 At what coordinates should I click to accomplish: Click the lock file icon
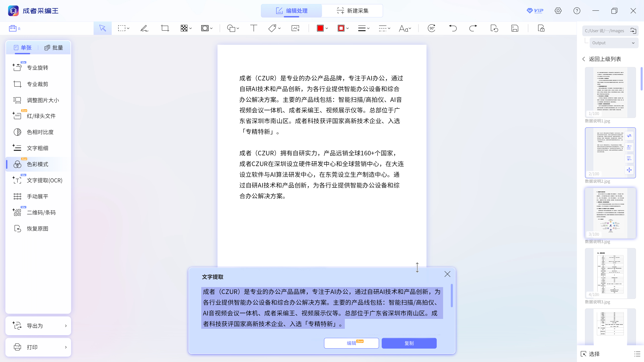[x=541, y=28]
